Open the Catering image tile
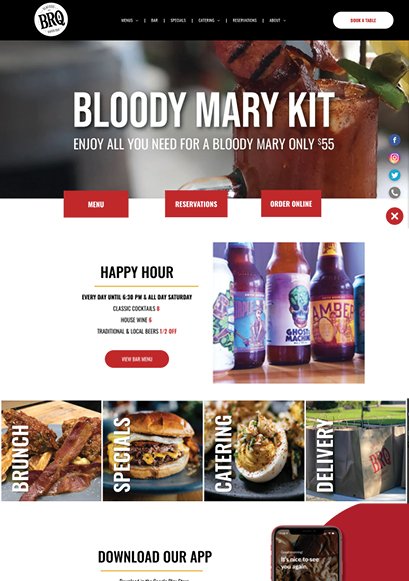The width and height of the screenshot is (409, 581). [x=254, y=451]
